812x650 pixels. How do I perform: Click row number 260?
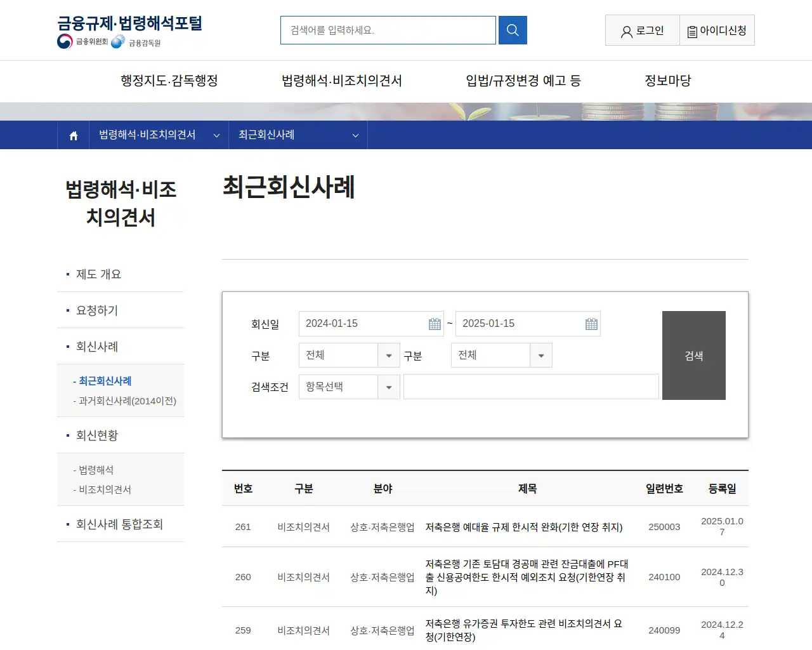243,577
